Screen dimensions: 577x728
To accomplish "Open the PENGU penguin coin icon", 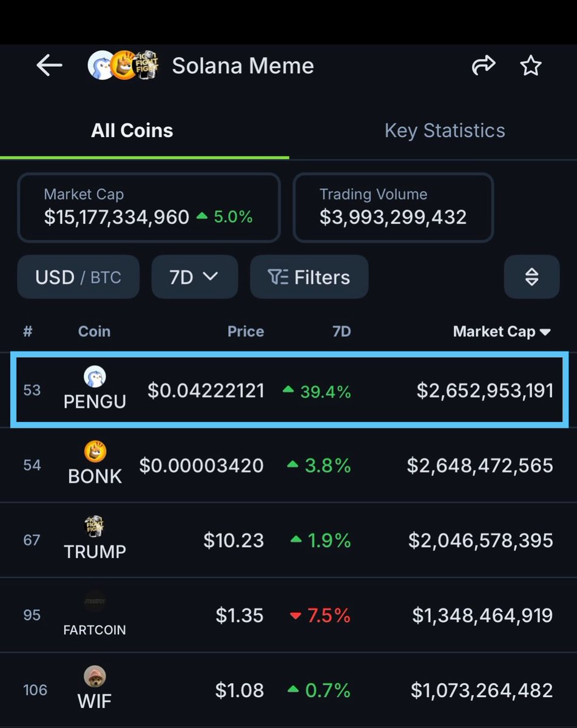I will point(95,377).
